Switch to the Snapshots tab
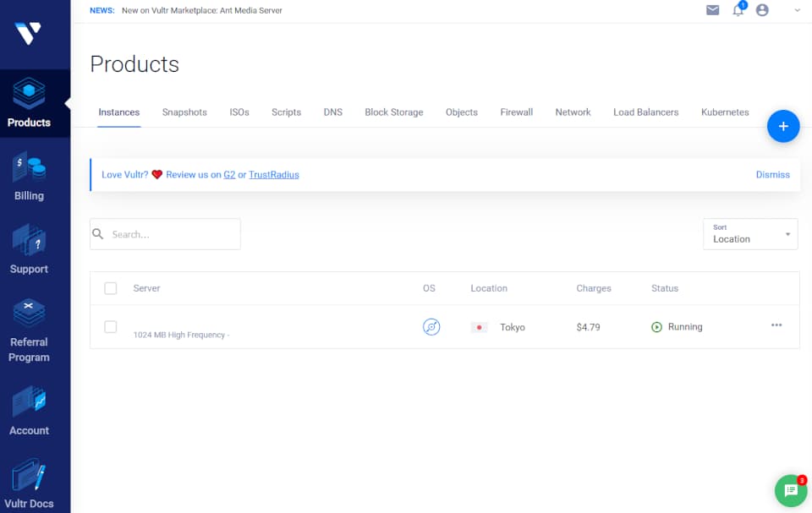 click(184, 112)
